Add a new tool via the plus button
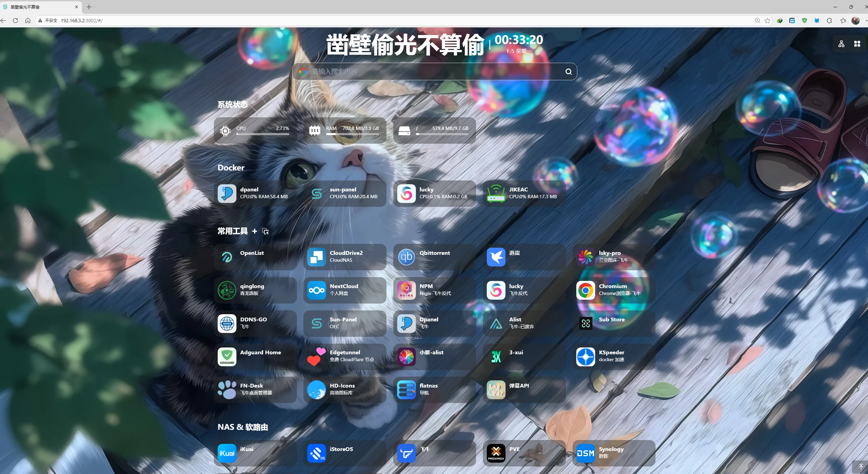The image size is (868, 474). (x=254, y=231)
